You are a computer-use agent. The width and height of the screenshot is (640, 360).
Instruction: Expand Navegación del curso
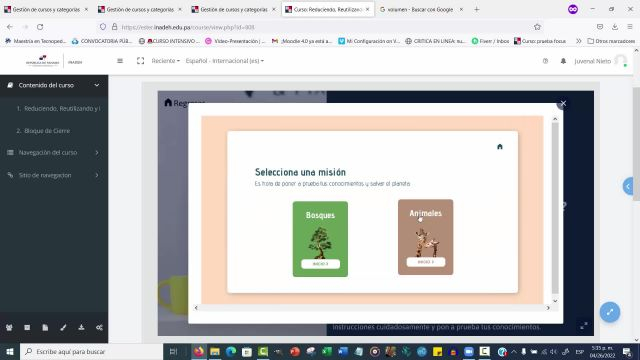coord(54,152)
